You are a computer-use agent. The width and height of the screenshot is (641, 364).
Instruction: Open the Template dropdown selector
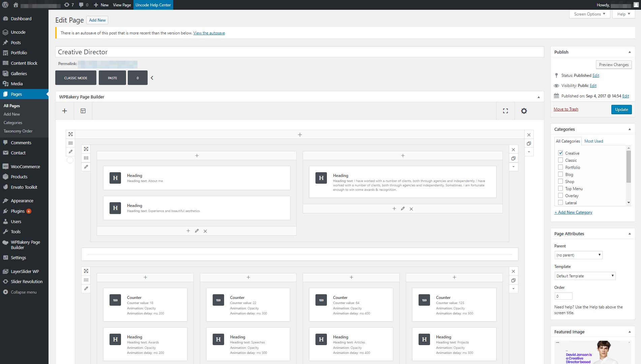585,276
